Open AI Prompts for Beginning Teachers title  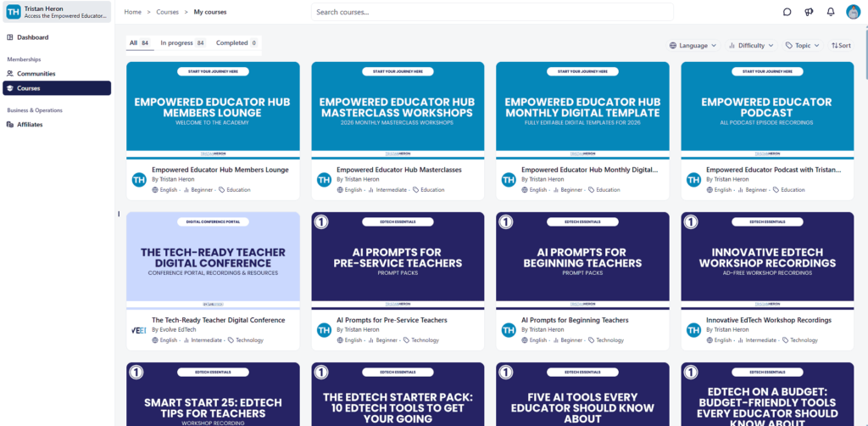pyautogui.click(x=576, y=320)
